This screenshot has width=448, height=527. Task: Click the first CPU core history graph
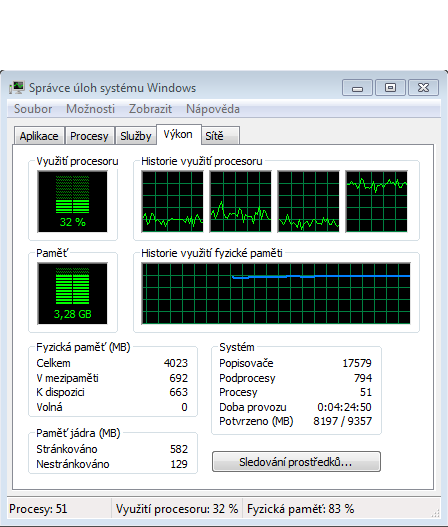[173, 201]
